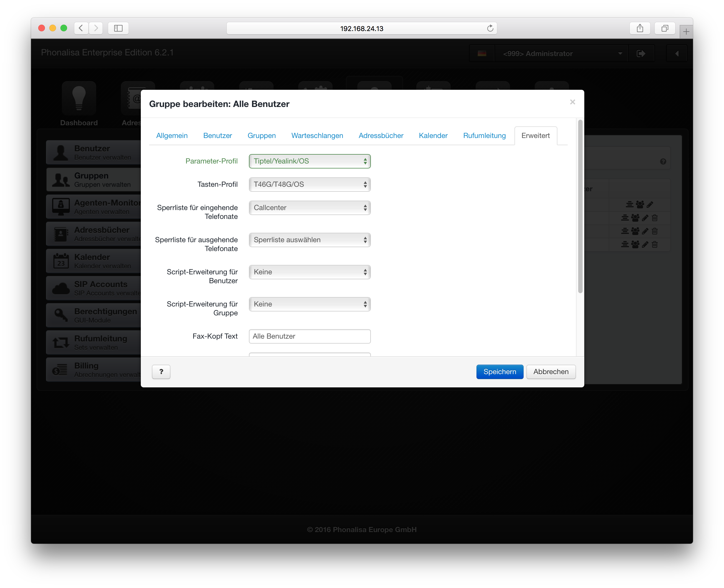Open the <999> Administrator user dropdown
The image size is (724, 588).
[x=561, y=53]
